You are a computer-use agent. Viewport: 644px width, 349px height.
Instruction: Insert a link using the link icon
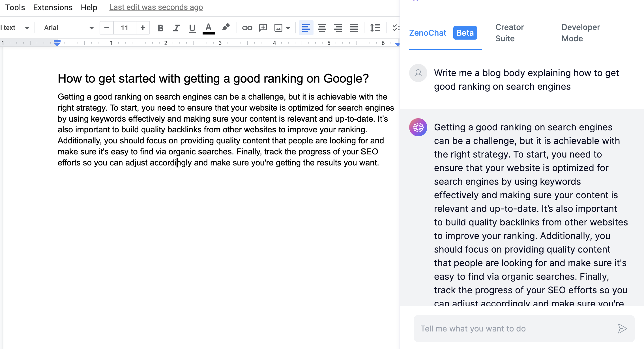pos(247,28)
